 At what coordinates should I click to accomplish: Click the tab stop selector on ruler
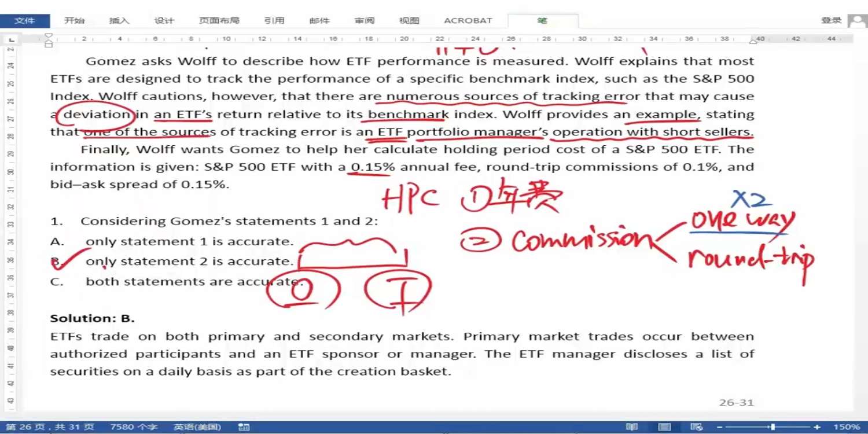point(12,39)
